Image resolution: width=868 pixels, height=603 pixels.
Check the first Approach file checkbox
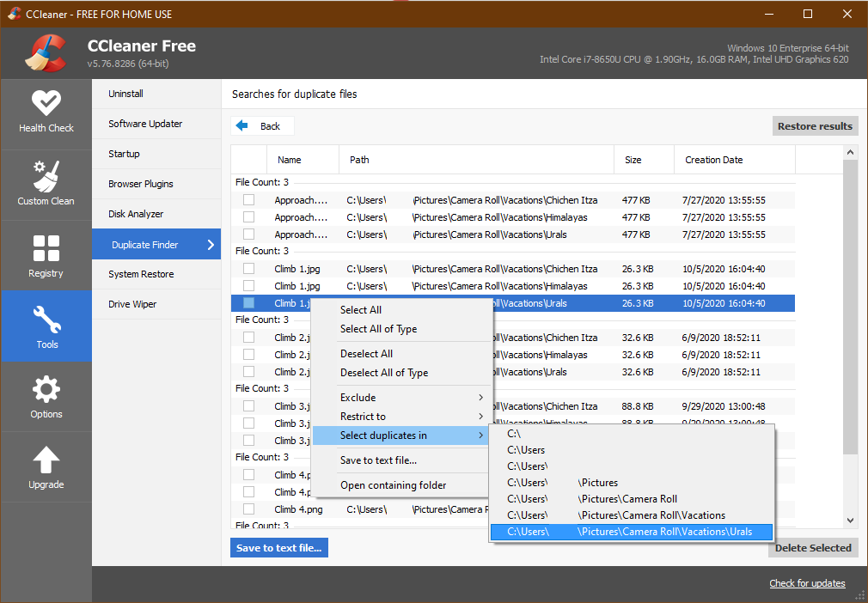tap(249, 199)
